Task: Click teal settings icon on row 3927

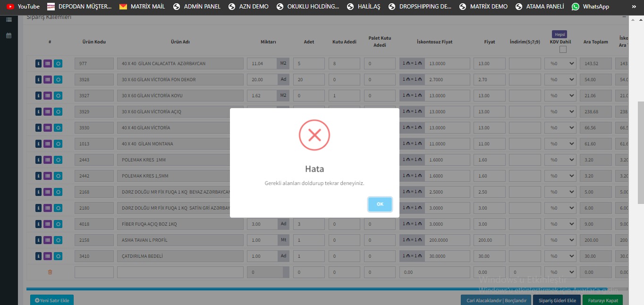Action: point(58,96)
